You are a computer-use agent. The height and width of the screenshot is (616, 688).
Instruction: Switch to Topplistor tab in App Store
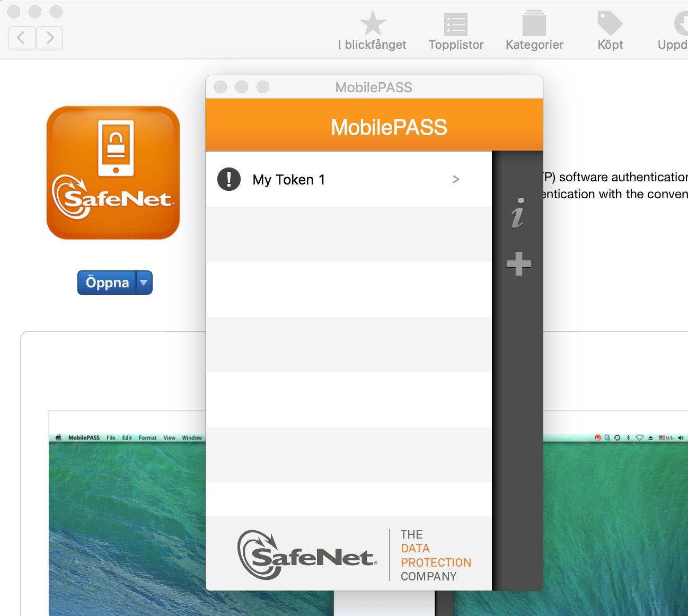(456, 31)
